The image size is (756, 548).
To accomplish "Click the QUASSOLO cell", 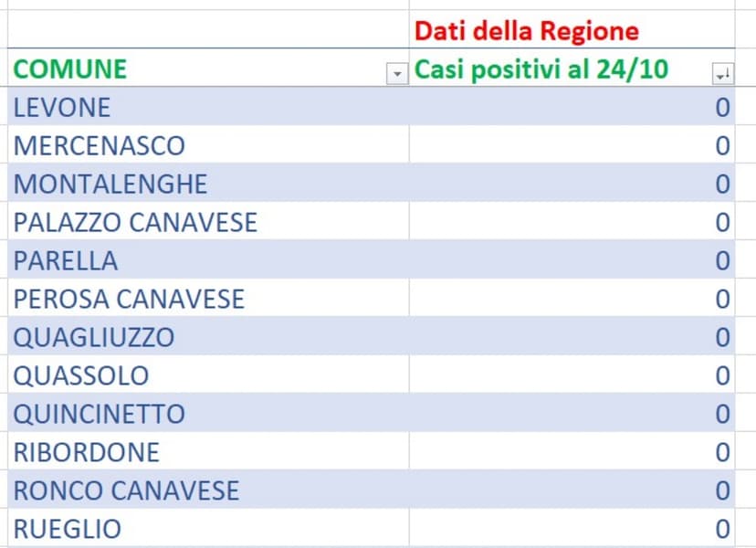I will [81, 375].
